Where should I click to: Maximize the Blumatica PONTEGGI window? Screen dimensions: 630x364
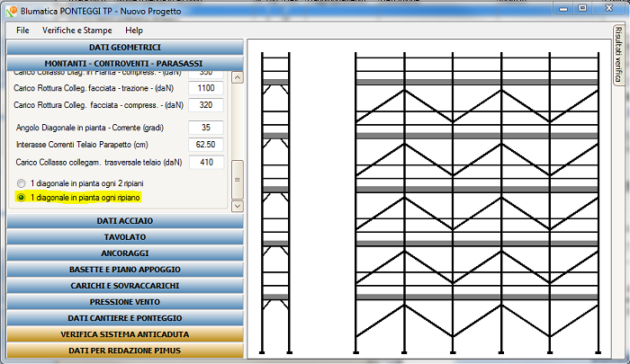pyautogui.click(x=585, y=8)
